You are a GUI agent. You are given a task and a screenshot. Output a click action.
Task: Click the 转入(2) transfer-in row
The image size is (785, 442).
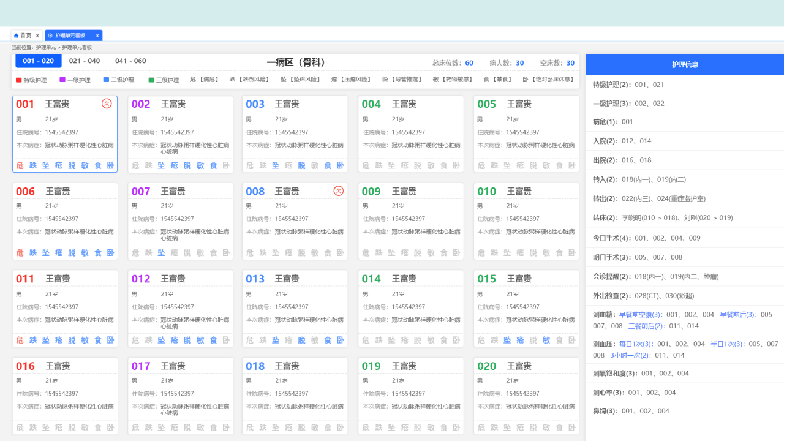685,179
